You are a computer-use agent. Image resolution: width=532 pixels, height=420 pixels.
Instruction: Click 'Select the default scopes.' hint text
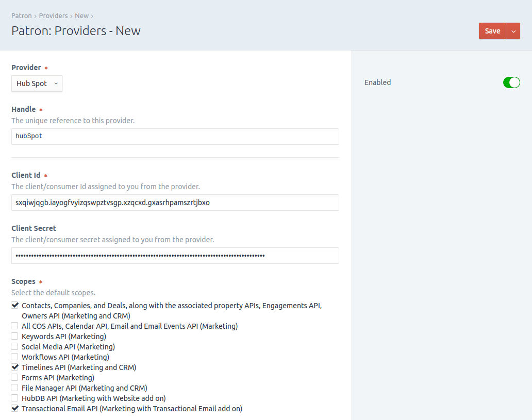(53, 293)
